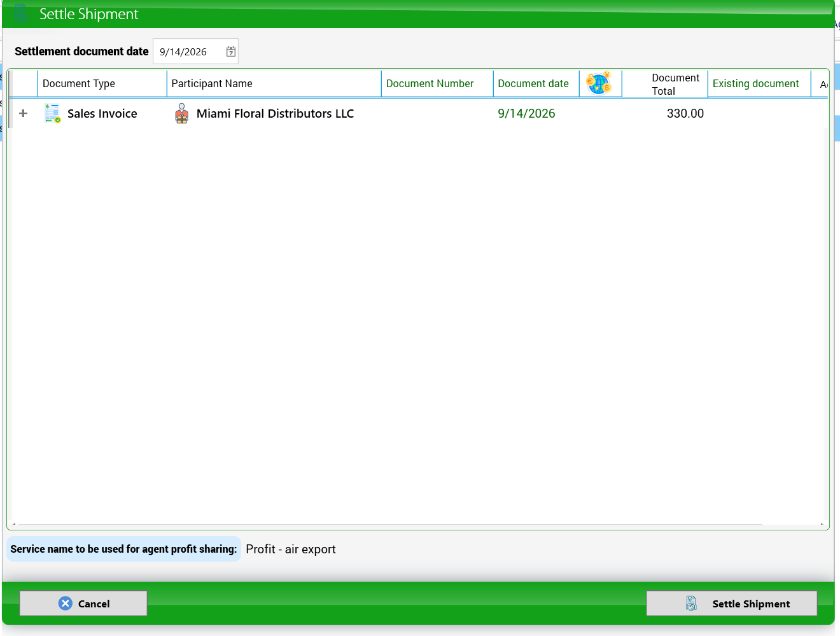Click the Sales Invoice document icon
Viewport: 840px width, 636px height.
(53, 113)
